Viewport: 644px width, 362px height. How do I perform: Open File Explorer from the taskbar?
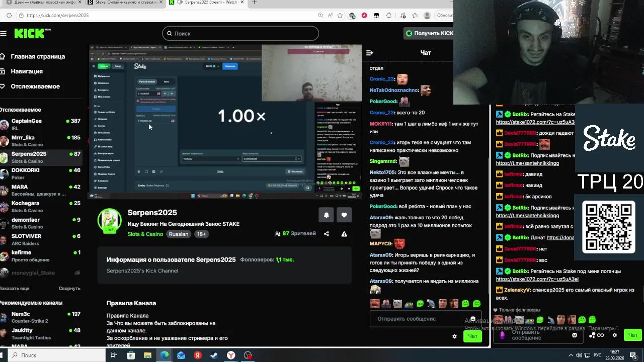pos(147,355)
